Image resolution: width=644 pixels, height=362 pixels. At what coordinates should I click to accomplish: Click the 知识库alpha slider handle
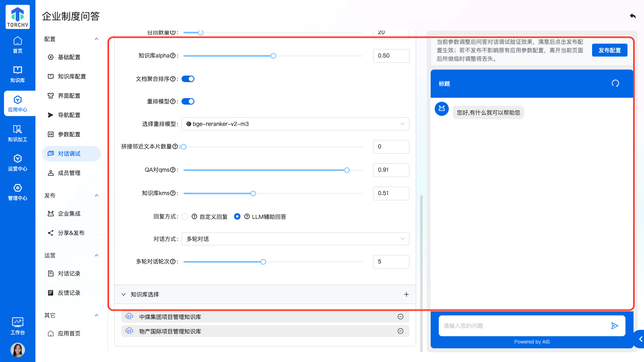(x=273, y=56)
